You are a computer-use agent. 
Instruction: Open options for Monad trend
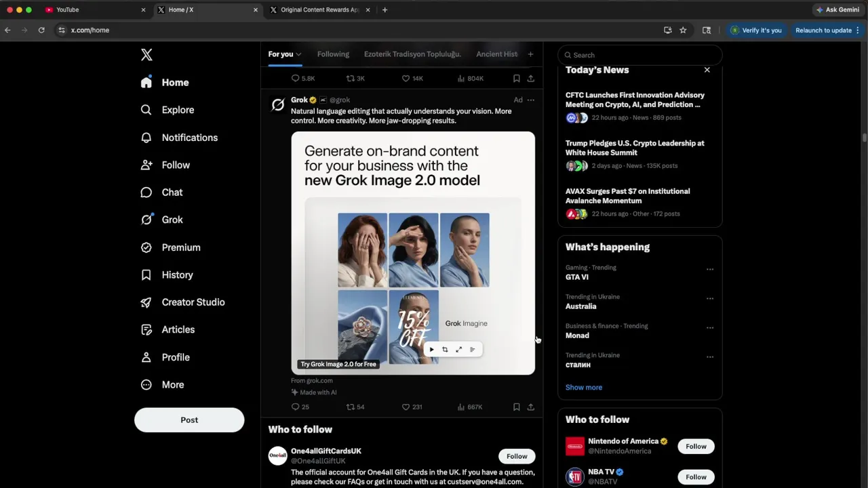710,327
